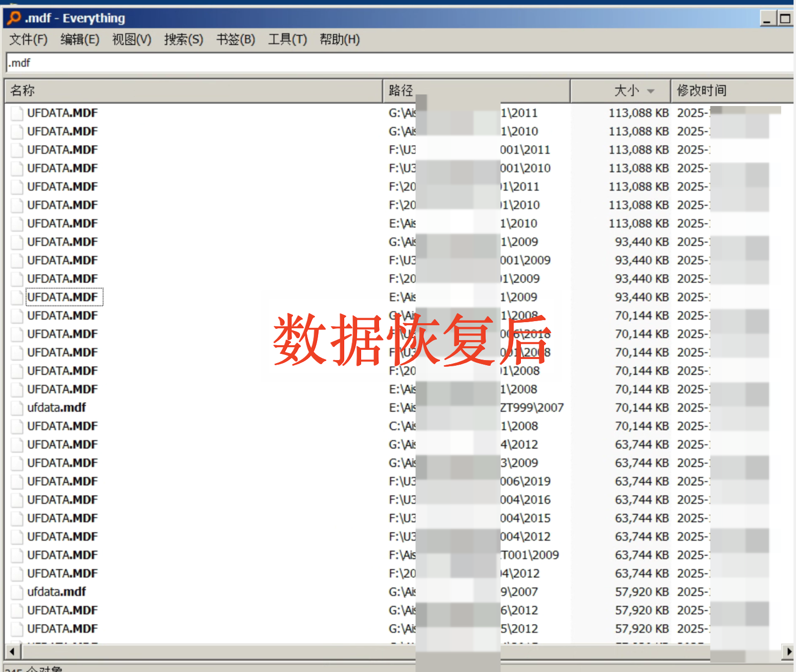
Task: Click the Everything magnifier icon in title bar
Action: click(14, 18)
